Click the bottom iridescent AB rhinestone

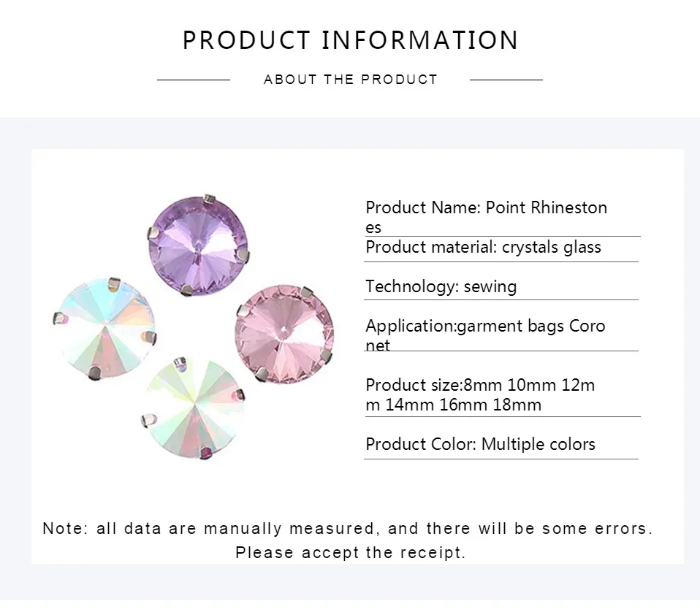coord(193,408)
